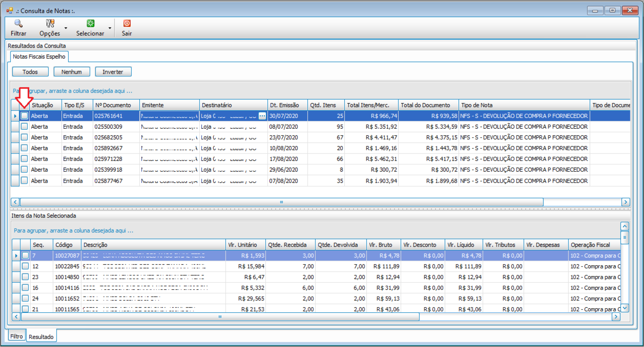
Task: Switch to the Resultado tab
Action: click(x=41, y=337)
